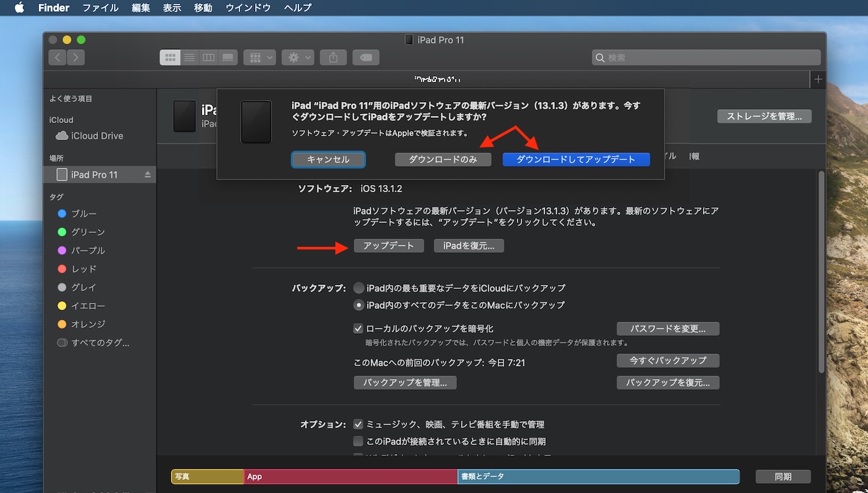Select the グリーン tag
This screenshot has width=868, height=493.
(82, 232)
